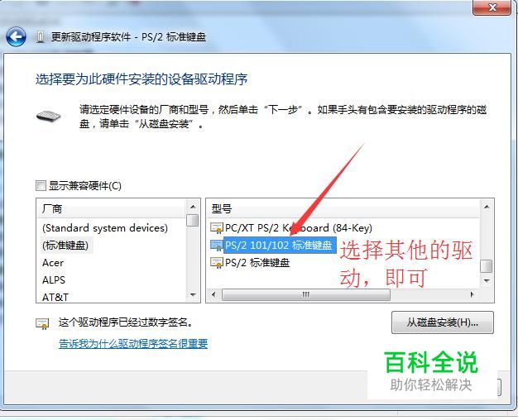518x420 pixels.
Task: Click the model list's horizontal scrollbar thumb
Action: (306, 294)
